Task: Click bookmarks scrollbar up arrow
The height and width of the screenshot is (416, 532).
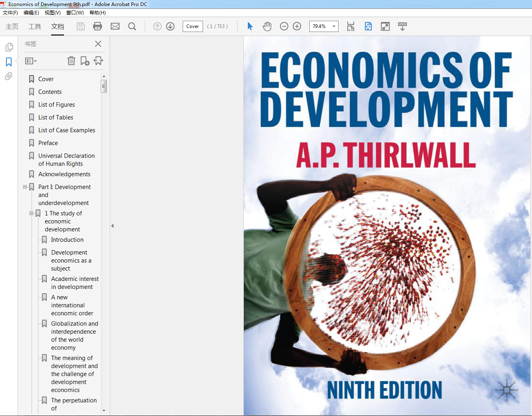Action: 104,76
